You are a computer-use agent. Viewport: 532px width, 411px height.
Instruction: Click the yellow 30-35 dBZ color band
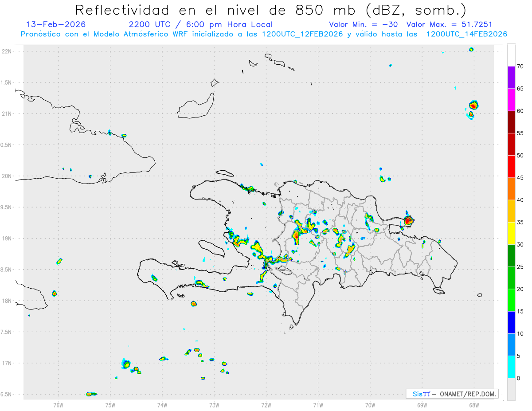click(x=511, y=233)
